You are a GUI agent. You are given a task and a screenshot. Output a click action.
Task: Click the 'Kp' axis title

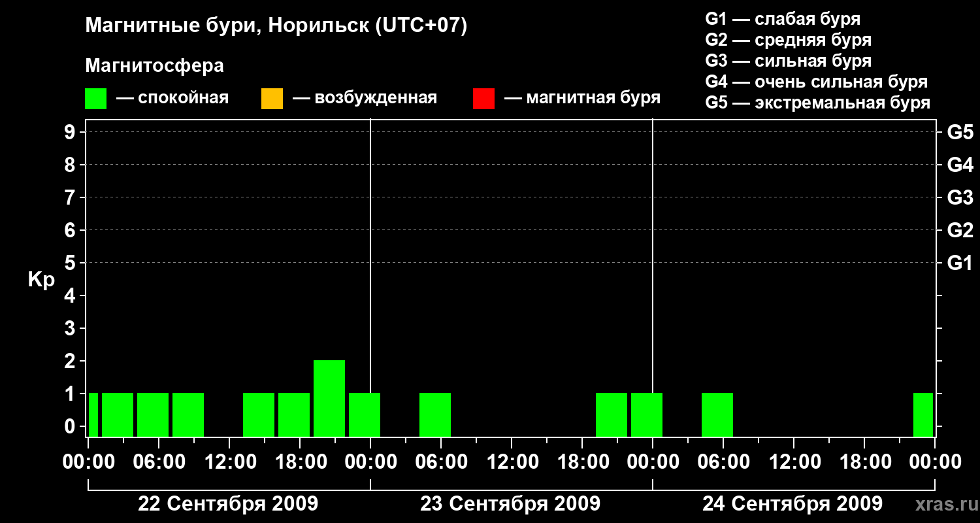41,280
